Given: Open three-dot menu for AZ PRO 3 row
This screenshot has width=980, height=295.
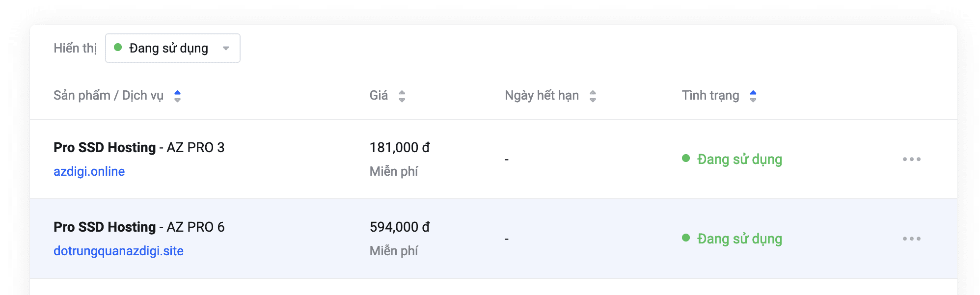Looking at the screenshot, I should 911,159.
